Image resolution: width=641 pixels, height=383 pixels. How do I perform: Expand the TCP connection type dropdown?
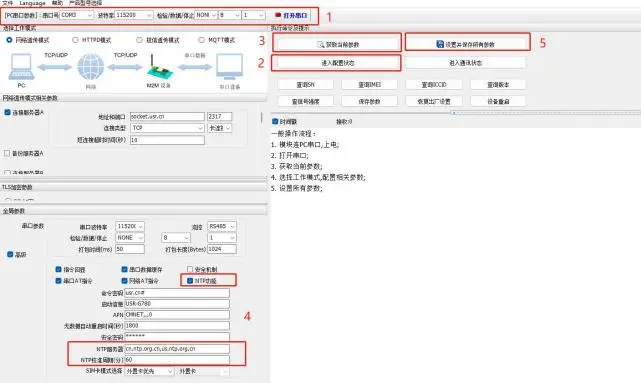(167, 128)
